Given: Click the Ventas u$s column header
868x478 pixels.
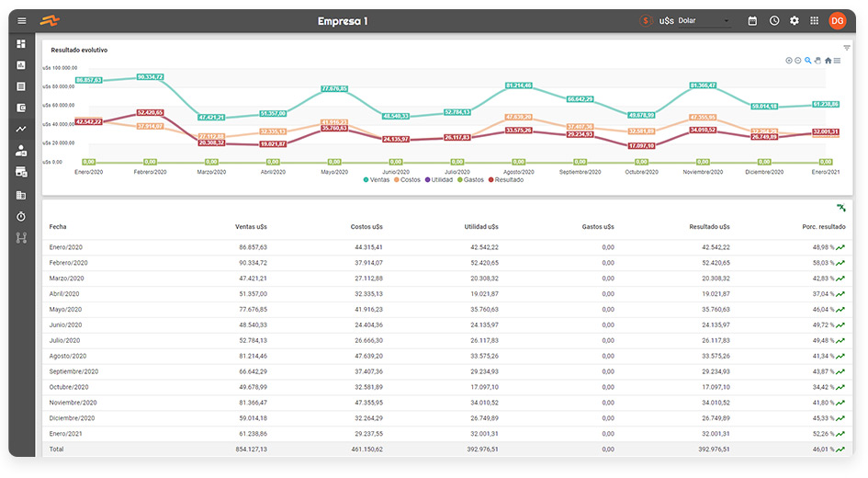Looking at the screenshot, I should pos(251,226).
